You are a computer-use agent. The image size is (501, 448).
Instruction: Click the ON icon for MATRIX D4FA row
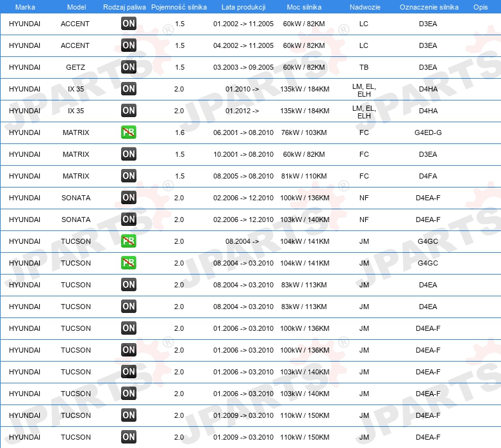[129, 176]
